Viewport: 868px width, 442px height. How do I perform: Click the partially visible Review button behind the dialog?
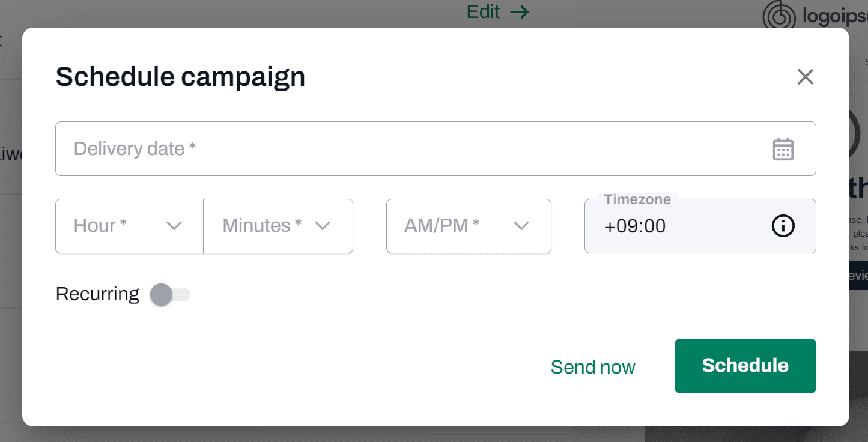(x=860, y=275)
